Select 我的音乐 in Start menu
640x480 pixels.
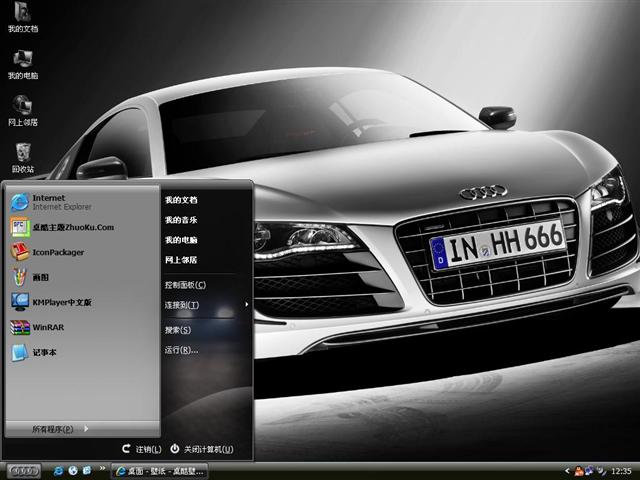point(181,220)
